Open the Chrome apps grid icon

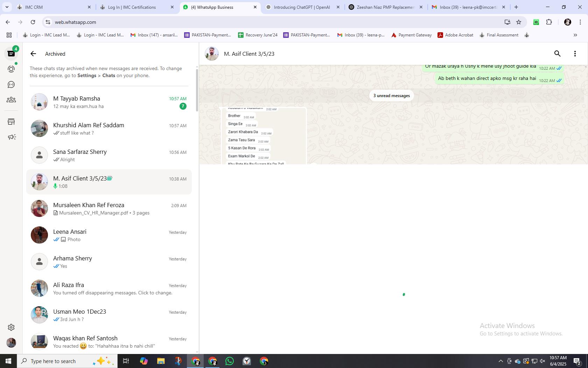tap(9, 35)
